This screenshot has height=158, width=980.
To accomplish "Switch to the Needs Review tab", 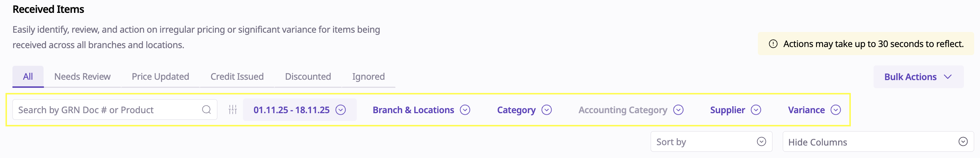I will point(82,77).
